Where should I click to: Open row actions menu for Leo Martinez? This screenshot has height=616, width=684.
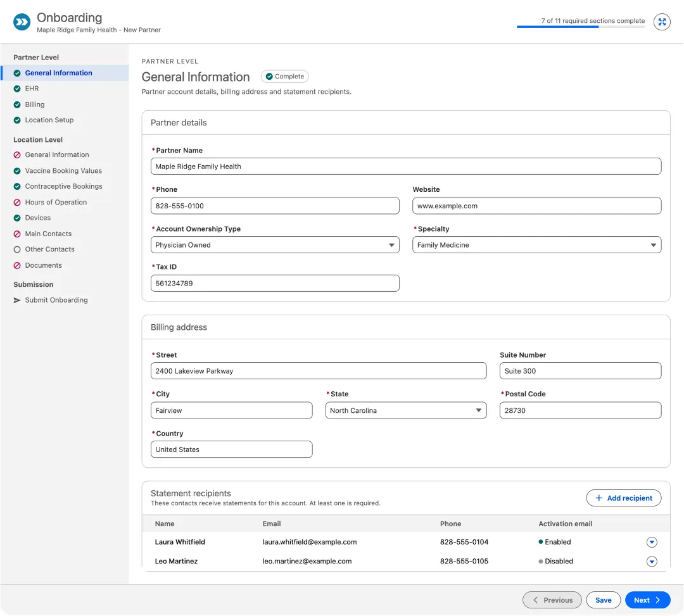tap(652, 562)
